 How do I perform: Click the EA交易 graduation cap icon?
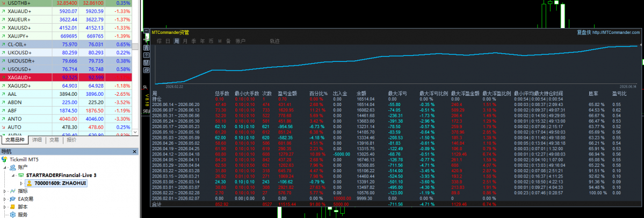(x=13, y=199)
